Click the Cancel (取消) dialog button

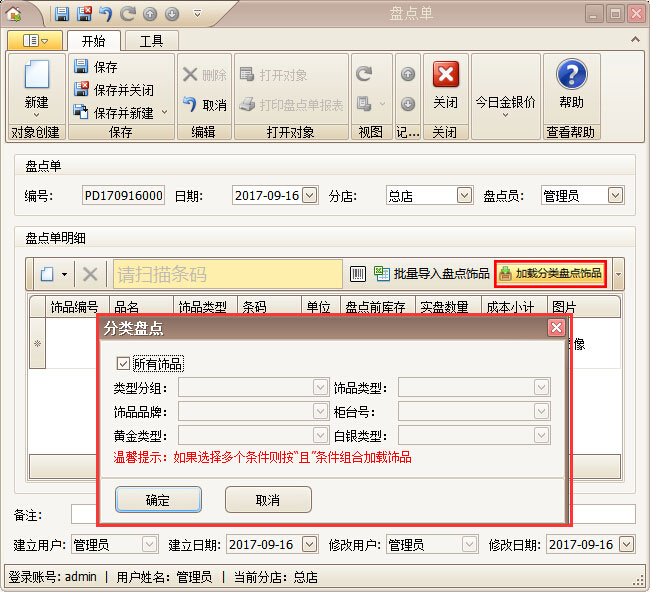coord(267,500)
